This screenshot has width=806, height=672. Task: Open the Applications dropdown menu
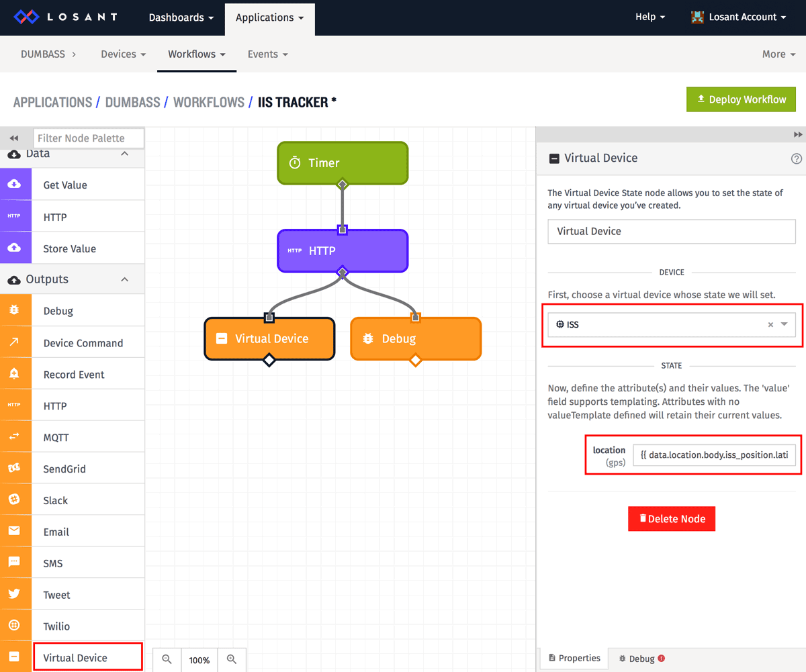tap(270, 17)
